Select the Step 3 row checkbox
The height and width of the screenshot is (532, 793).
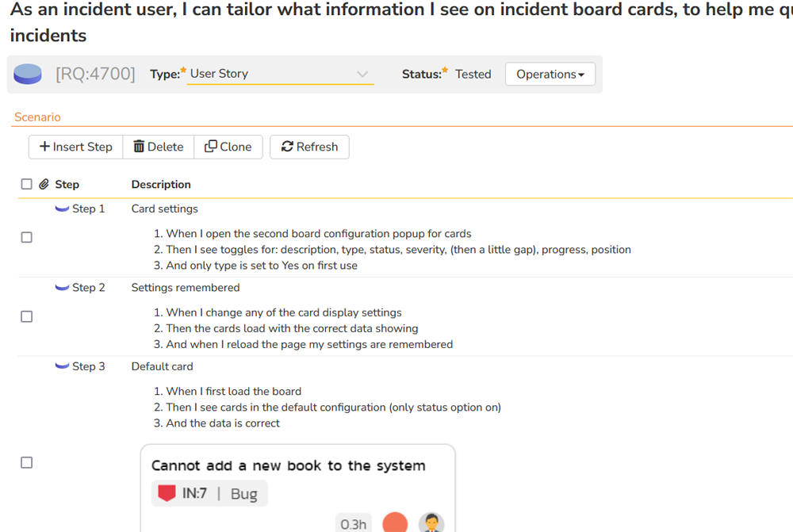tap(26, 462)
